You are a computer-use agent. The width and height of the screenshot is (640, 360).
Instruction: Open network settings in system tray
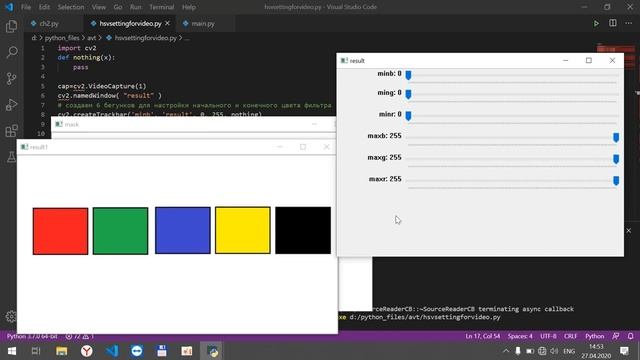(x=542, y=351)
